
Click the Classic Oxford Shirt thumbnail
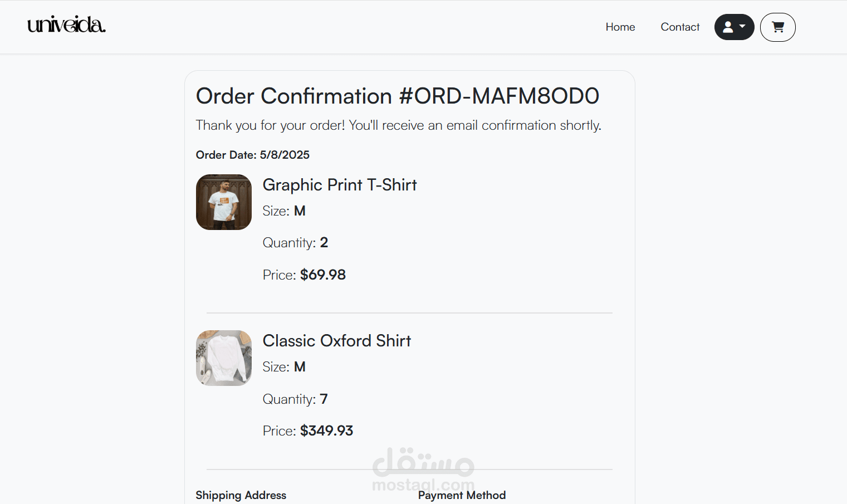(x=224, y=358)
